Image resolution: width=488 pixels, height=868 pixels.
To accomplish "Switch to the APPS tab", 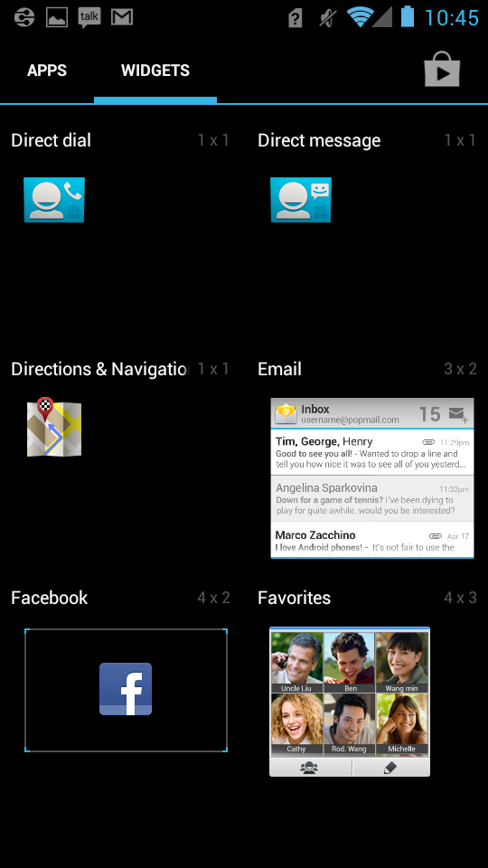I will tap(47, 71).
